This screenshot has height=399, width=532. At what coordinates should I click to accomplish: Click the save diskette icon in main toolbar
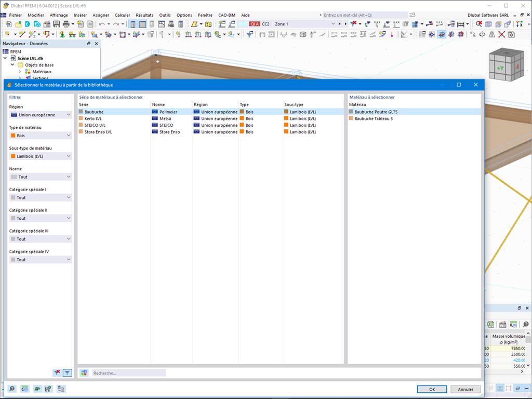point(56,24)
